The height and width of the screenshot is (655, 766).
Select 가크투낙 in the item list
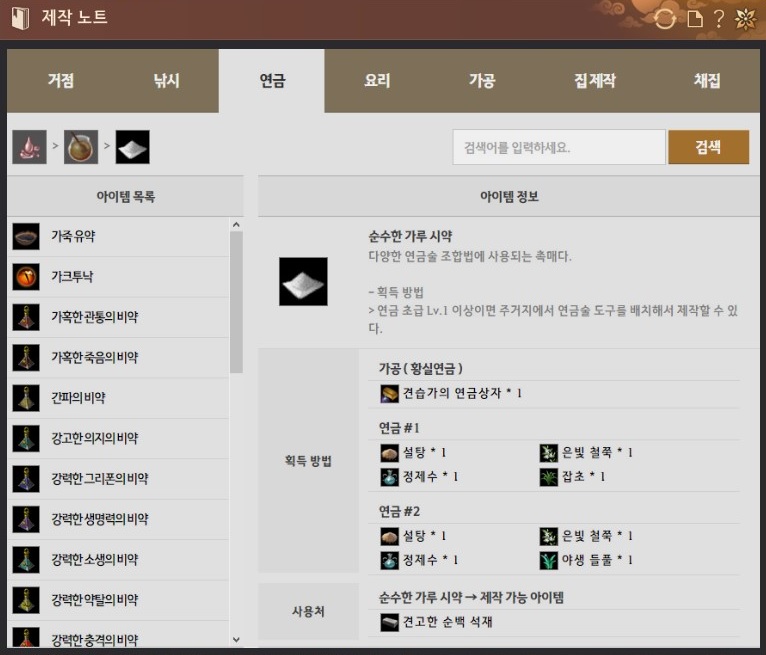[x=118, y=277]
